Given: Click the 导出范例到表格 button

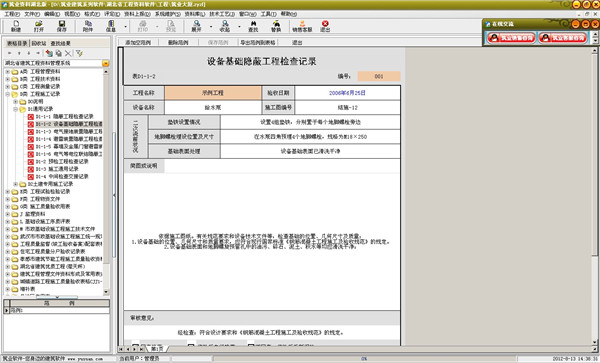Looking at the screenshot, I should [x=258, y=42].
